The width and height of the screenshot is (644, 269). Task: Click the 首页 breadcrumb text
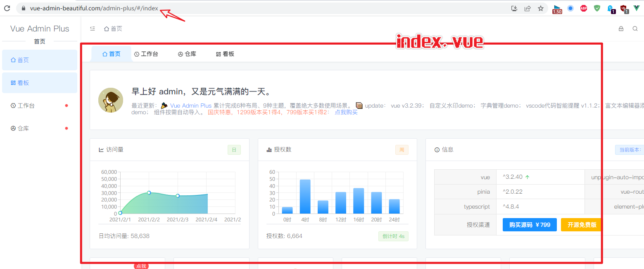(116, 29)
